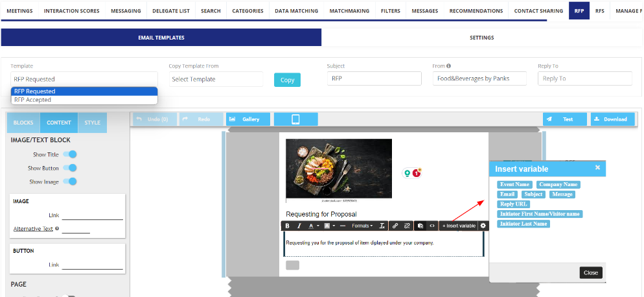Open the editor settings gear icon
Viewport: 644px width, 297px height.
click(x=483, y=226)
